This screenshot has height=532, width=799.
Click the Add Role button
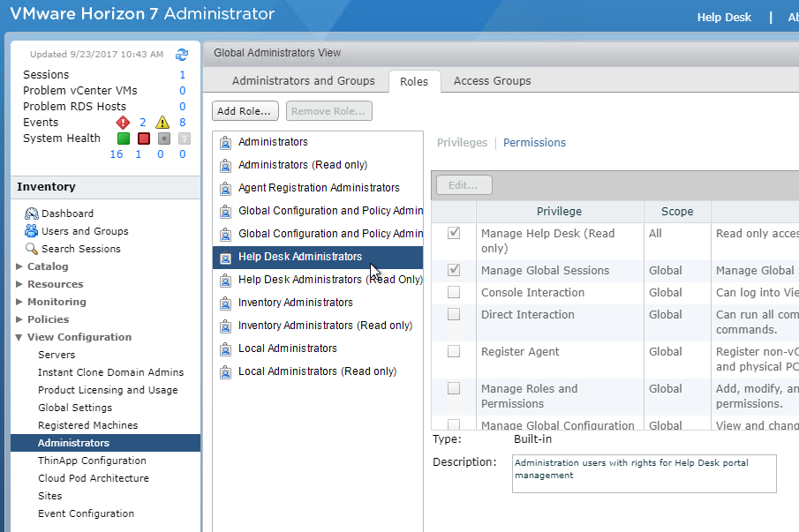tap(245, 111)
